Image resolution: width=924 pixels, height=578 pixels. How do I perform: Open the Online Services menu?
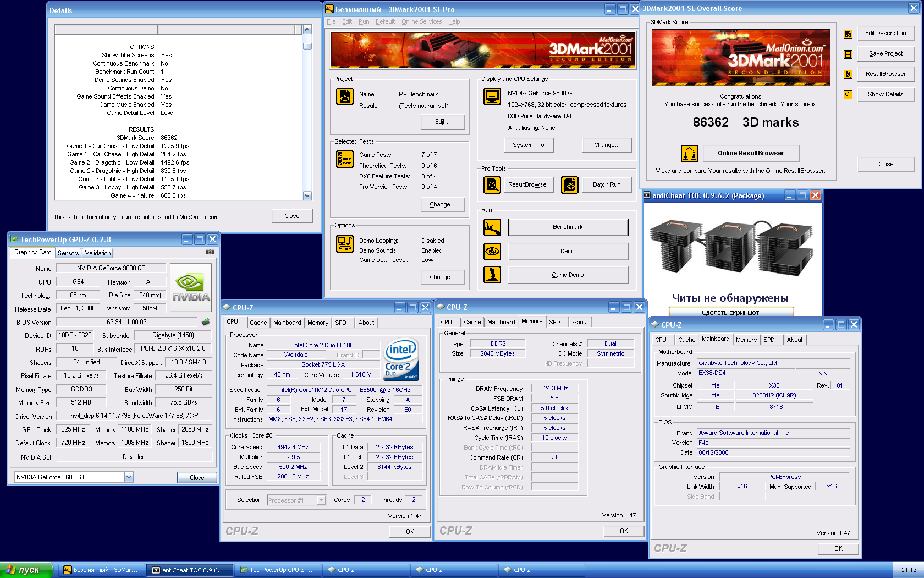[421, 22]
